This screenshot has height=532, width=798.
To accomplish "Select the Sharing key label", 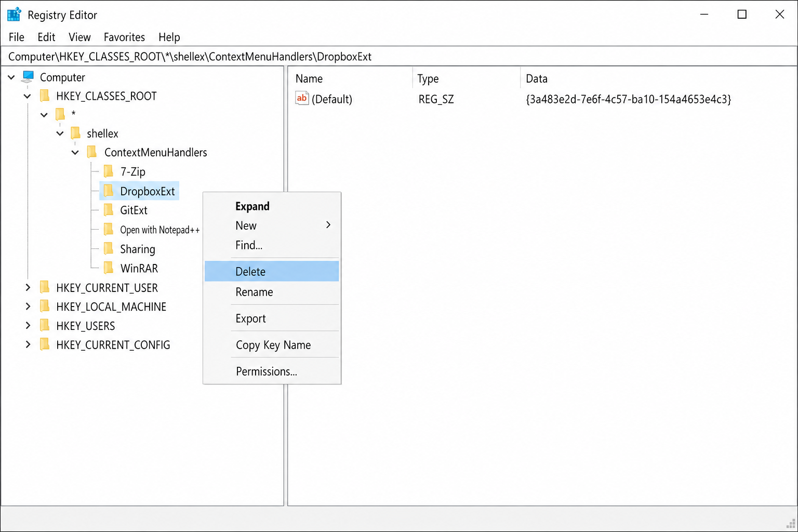I will [x=138, y=249].
